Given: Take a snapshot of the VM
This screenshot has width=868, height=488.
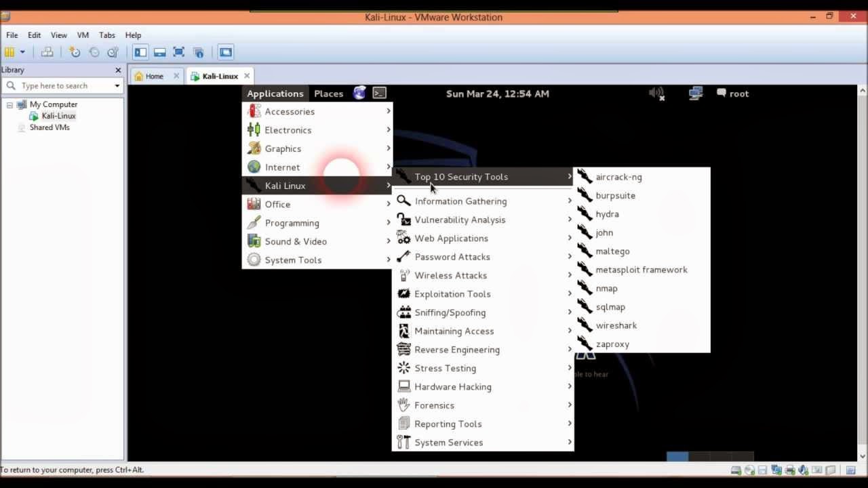Looking at the screenshot, I should [75, 52].
